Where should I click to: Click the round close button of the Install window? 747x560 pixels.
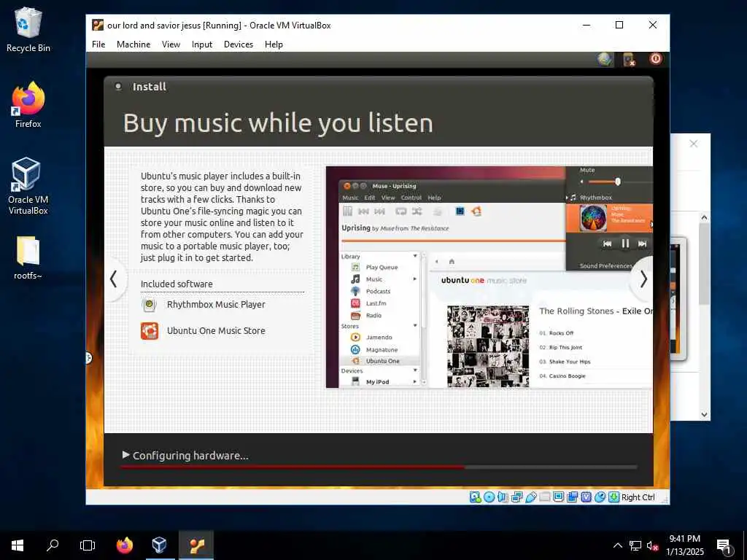click(x=118, y=86)
